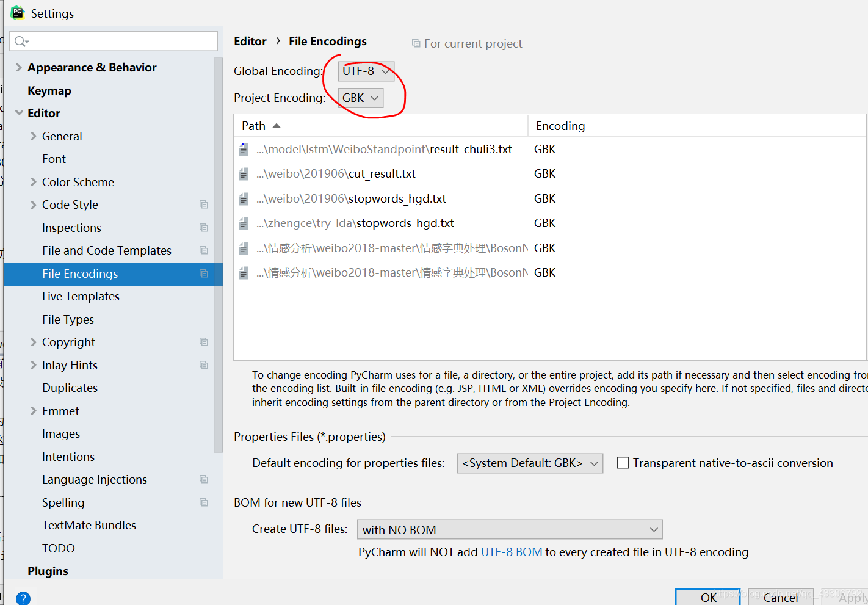Screen dimensions: 868x605
Task: Select the result_chuli3.txt path row
Action: [x=384, y=149]
